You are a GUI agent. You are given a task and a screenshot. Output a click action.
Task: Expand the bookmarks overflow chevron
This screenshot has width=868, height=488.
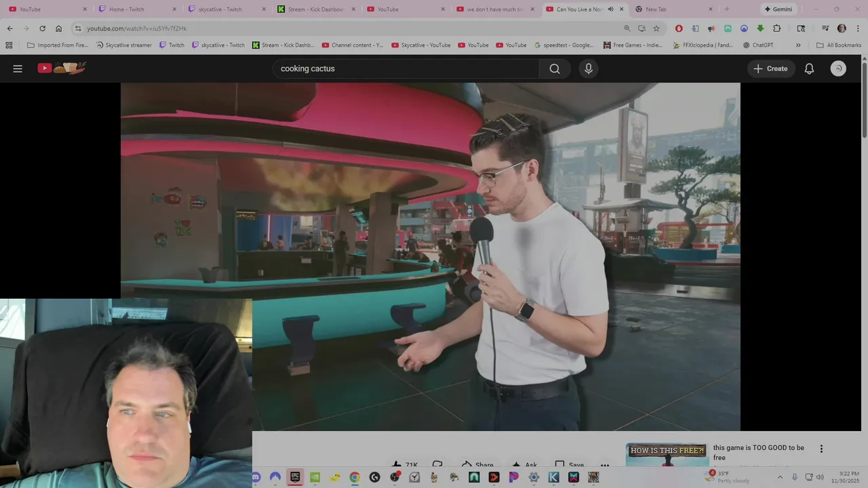pyautogui.click(x=798, y=45)
